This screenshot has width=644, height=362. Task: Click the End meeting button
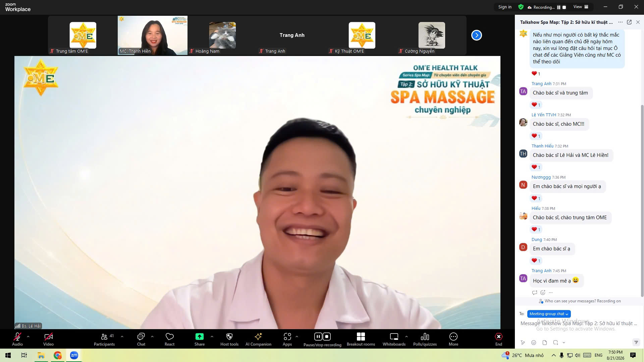pyautogui.click(x=499, y=339)
